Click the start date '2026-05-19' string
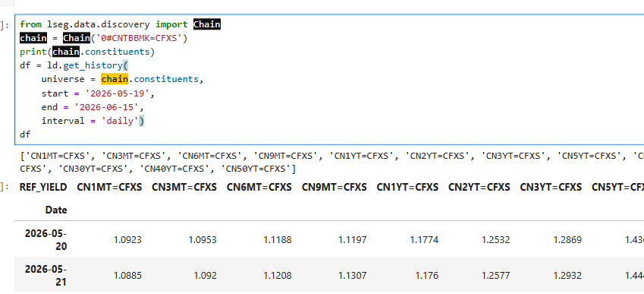Viewport: 644px width, 294px height. tap(117, 93)
